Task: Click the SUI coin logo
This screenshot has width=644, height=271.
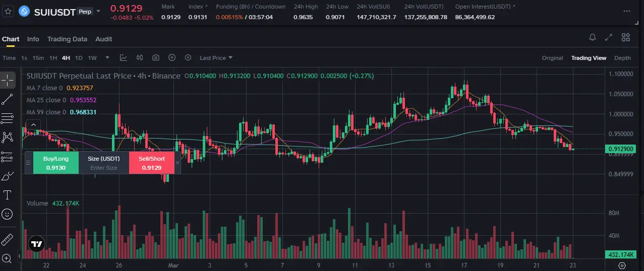Action: [x=24, y=11]
